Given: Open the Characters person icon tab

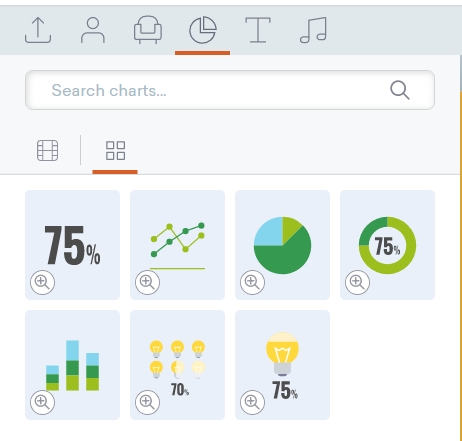Looking at the screenshot, I should [x=93, y=30].
